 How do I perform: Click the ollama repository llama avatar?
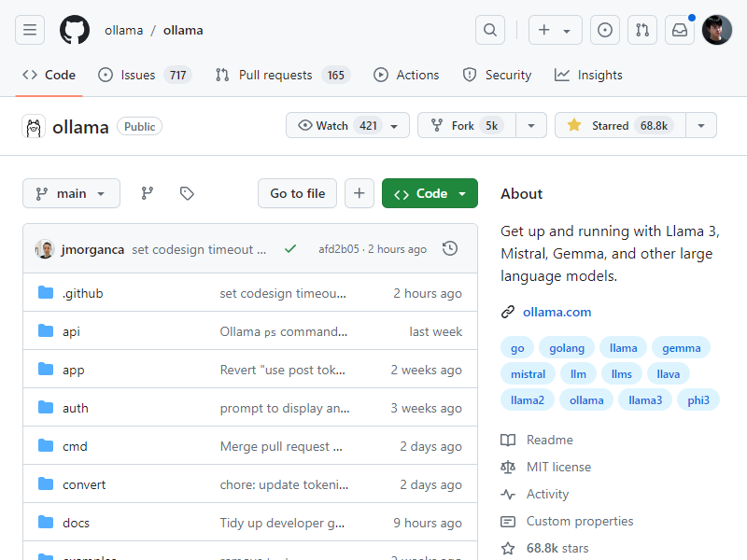(34, 127)
